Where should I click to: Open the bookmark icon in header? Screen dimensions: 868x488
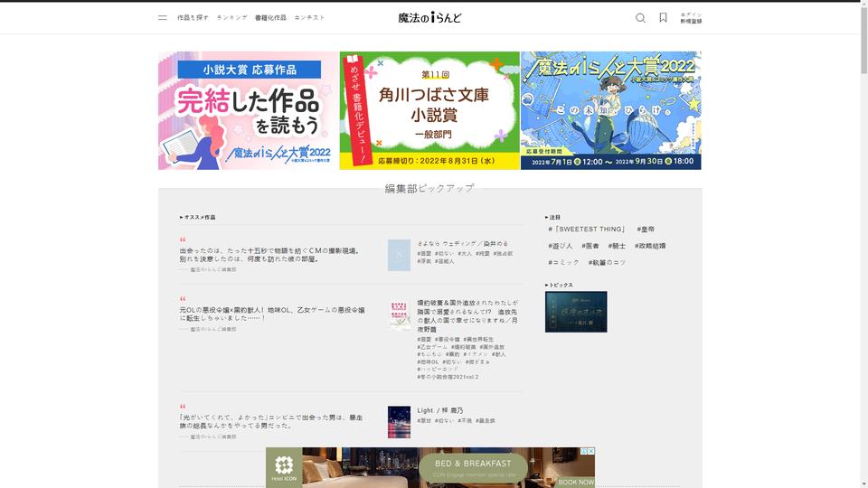tap(663, 18)
